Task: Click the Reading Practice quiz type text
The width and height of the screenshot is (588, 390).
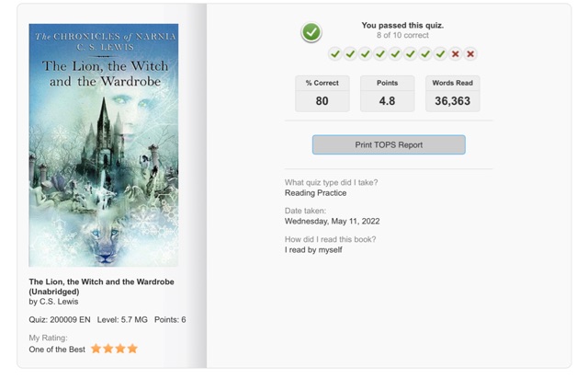Action: (315, 193)
